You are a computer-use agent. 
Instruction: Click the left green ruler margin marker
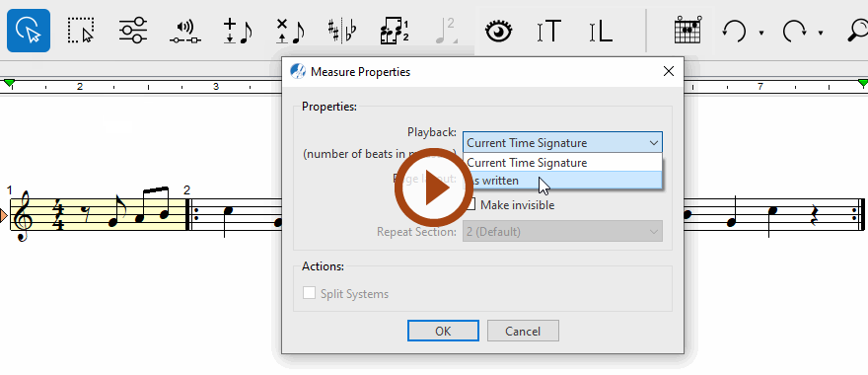point(9,83)
